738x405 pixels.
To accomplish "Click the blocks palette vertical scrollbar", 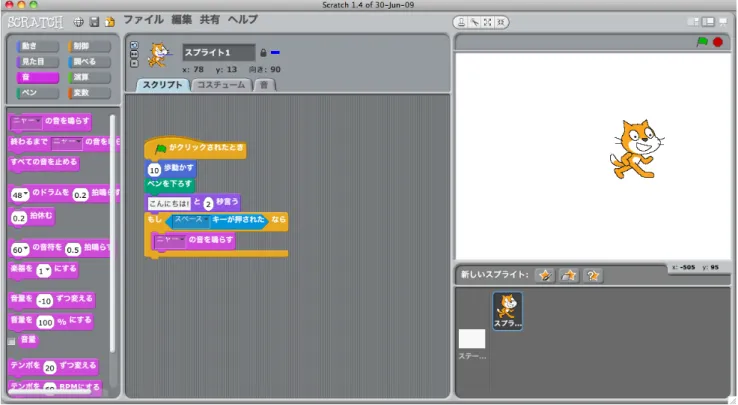I will [x=112, y=233].
